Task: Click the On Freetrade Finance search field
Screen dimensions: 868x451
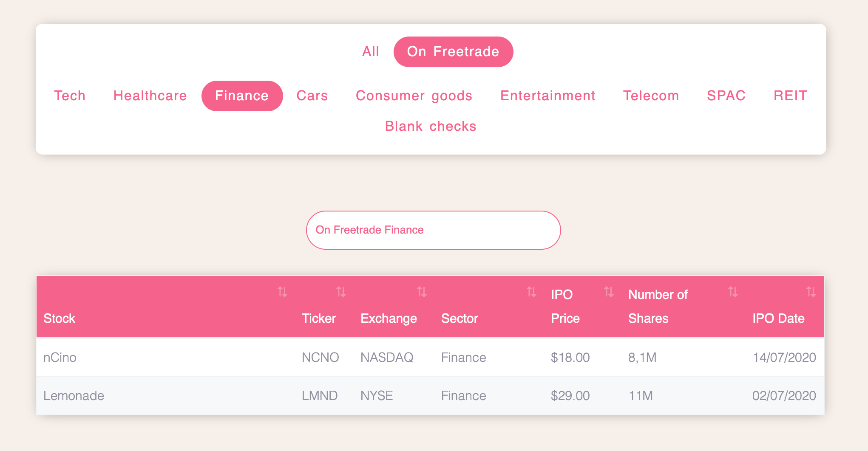Action: (433, 230)
